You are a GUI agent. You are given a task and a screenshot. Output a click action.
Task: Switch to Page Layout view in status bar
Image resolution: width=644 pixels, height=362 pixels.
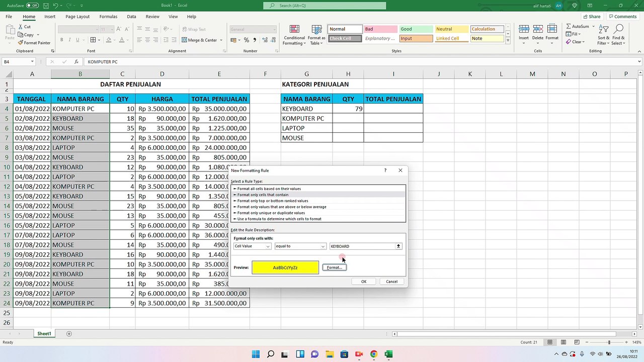(x=563, y=342)
